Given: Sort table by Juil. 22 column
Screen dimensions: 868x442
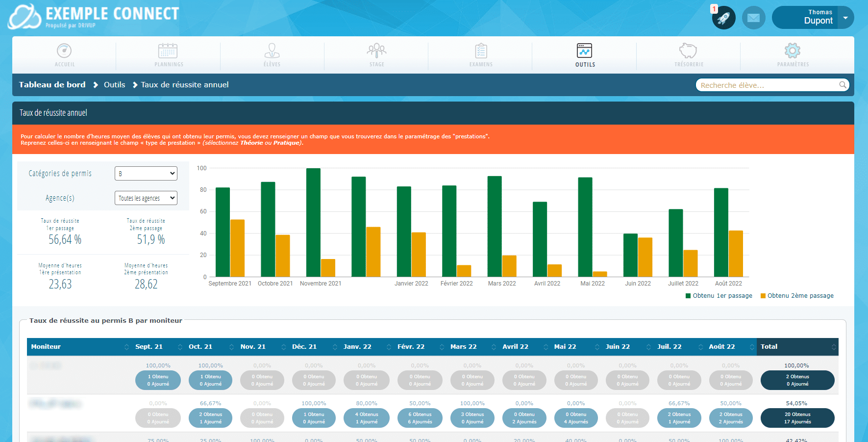Looking at the screenshot, I should coord(679,347).
